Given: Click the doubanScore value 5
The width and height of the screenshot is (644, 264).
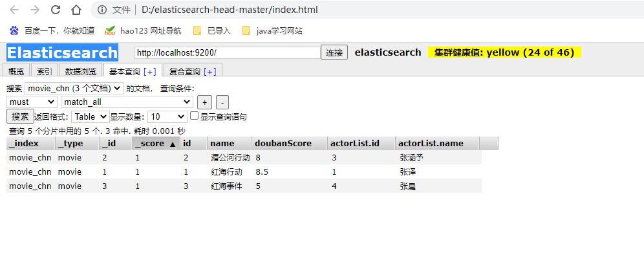Looking at the screenshot, I should pyautogui.click(x=257, y=186).
